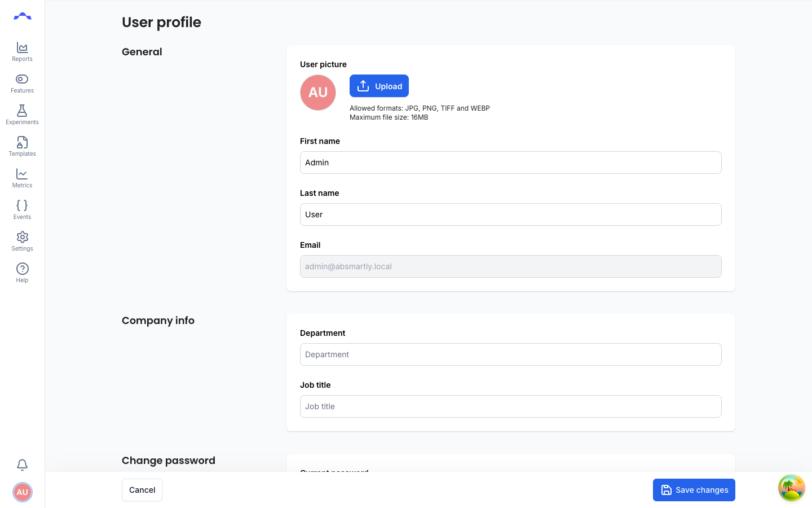Open the Help menu
The image size is (812, 508).
(x=22, y=273)
